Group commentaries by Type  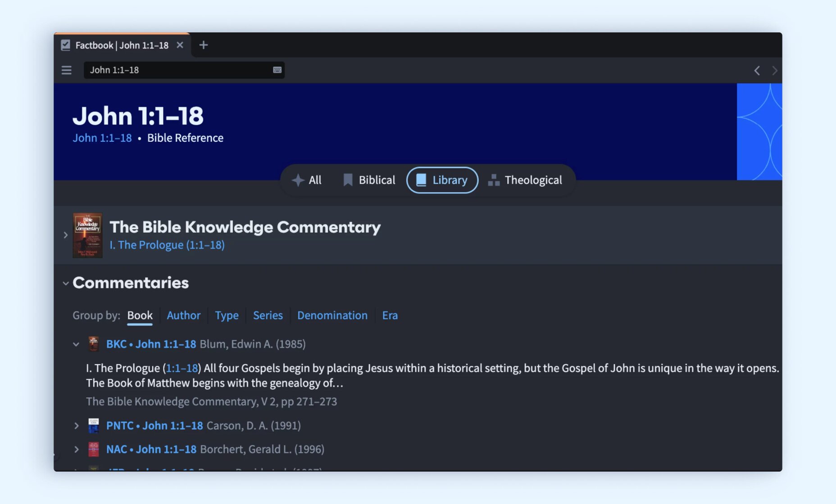tap(227, 315)
